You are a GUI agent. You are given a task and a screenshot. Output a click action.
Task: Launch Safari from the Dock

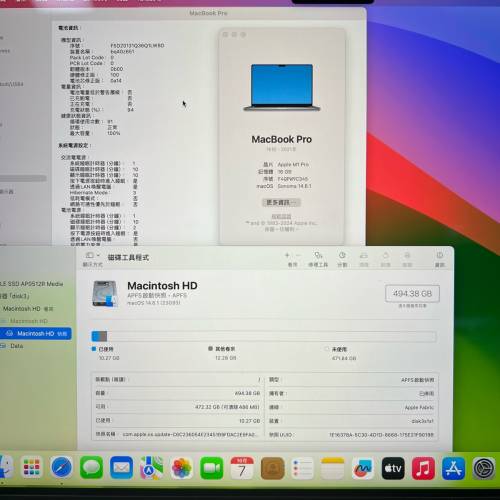coord(62,467)
